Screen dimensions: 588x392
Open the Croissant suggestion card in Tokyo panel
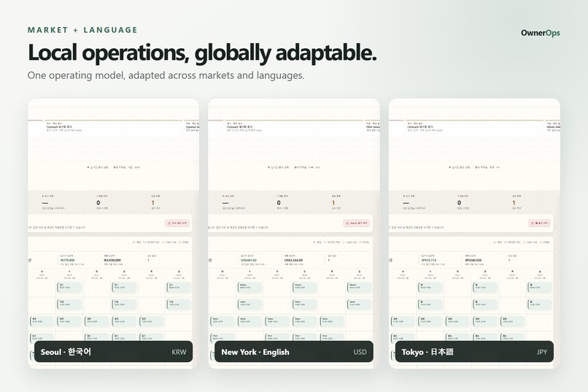pyautogui.click(x=474, y=127)
